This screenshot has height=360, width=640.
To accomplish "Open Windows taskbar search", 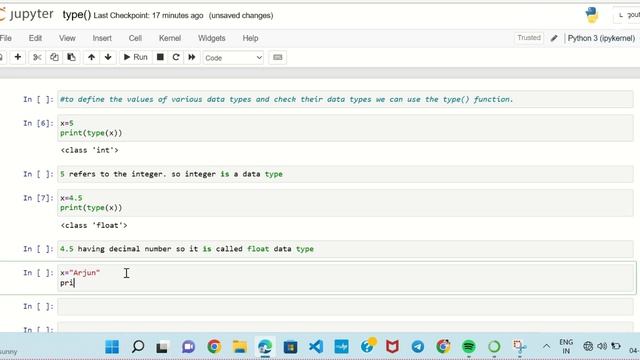I will click(x=138, y=347).
